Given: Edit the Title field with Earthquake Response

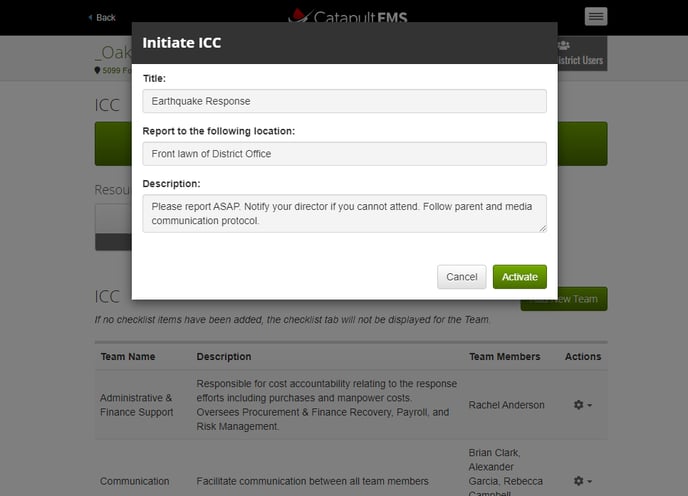Looking at the screenshot, I should click(344, 101).
